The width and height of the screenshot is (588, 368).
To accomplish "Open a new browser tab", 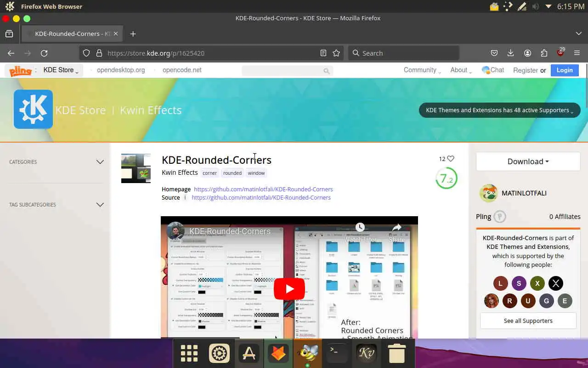I will [133, 34].
